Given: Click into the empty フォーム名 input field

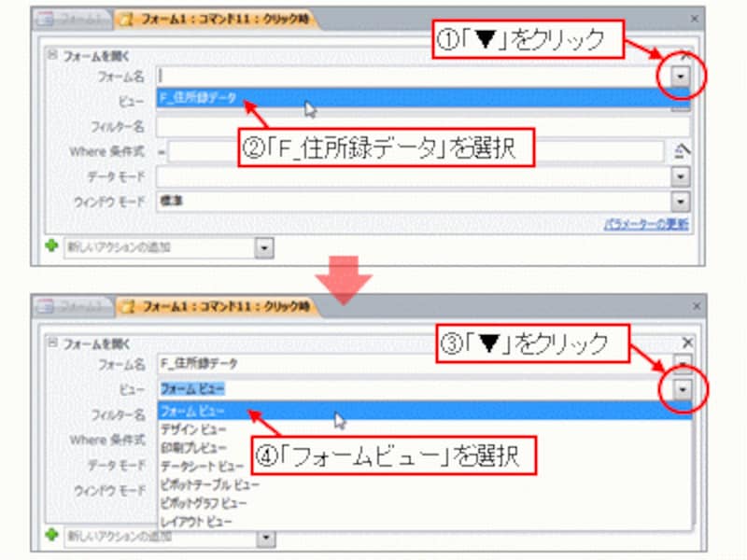Looking at the screenshot, I should click(x=414, y=77).
